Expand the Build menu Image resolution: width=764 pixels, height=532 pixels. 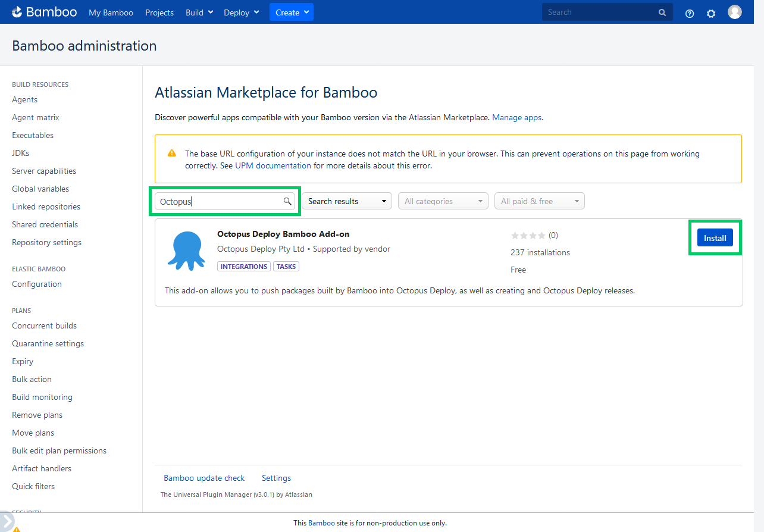(x=199, y=12)
